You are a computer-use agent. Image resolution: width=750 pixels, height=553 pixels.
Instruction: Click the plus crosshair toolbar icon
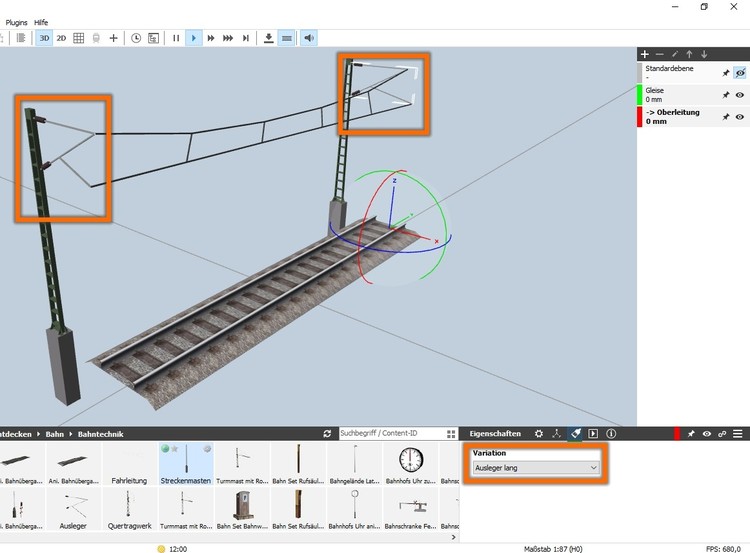tap(113, 38)
